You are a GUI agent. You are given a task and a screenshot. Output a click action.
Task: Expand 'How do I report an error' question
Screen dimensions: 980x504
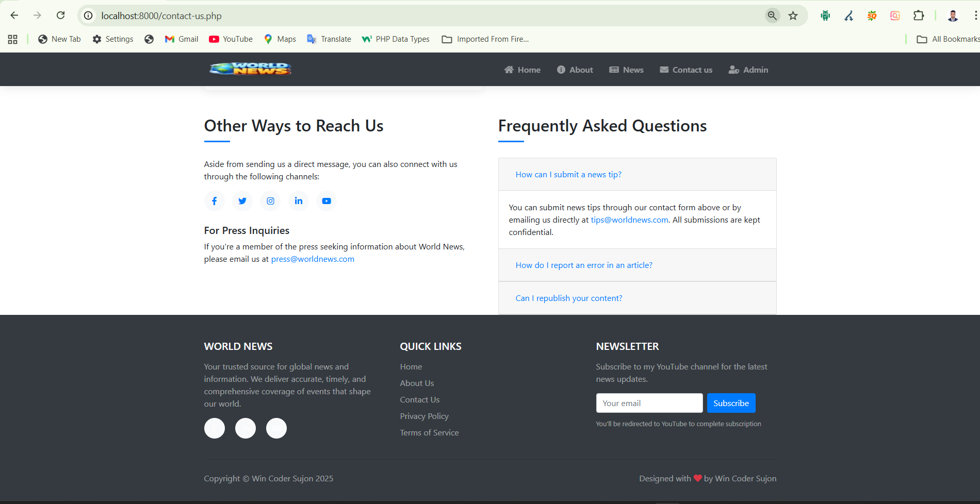pos(584,265)
